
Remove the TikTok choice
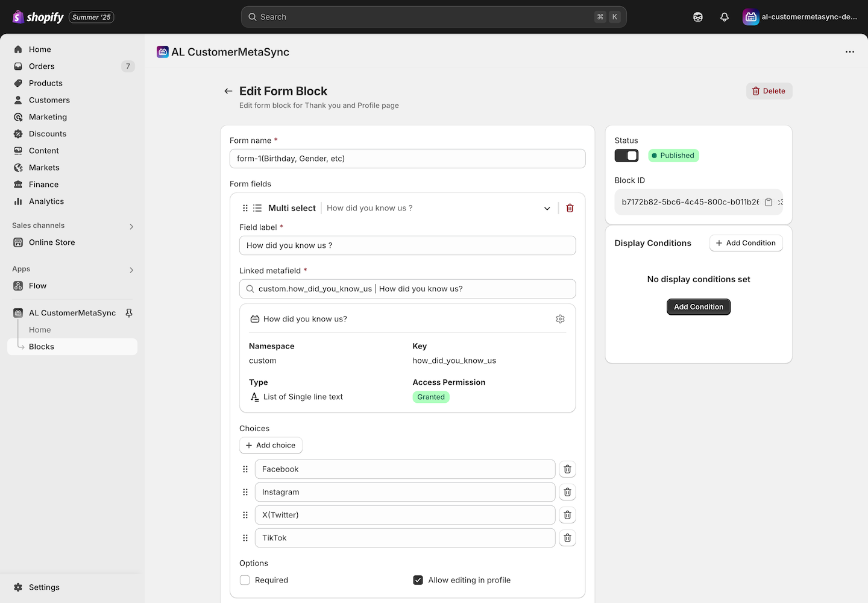[x=567, y=538]
